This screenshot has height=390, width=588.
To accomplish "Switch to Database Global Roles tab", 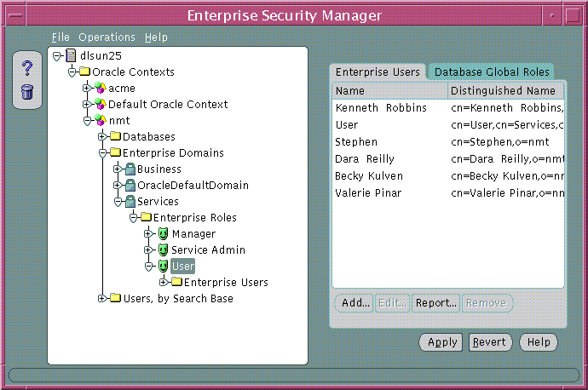I will pyautogui.click(x=492, y=72).
